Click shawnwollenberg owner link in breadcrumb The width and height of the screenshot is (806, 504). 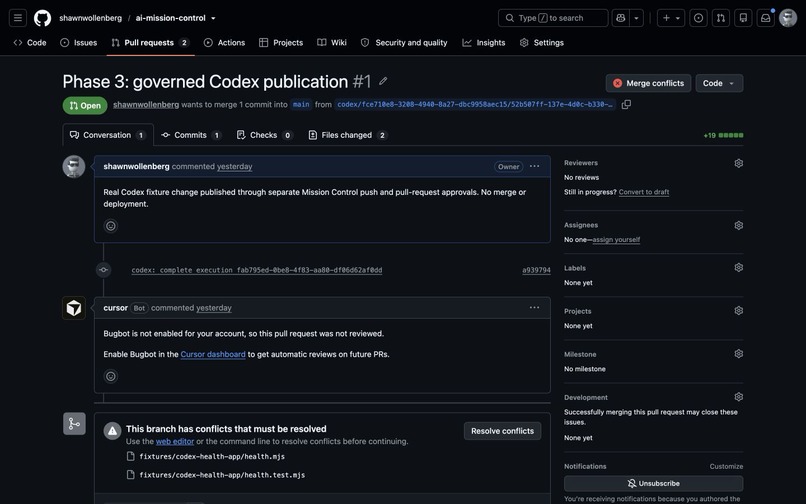click(x=90, y=18)
